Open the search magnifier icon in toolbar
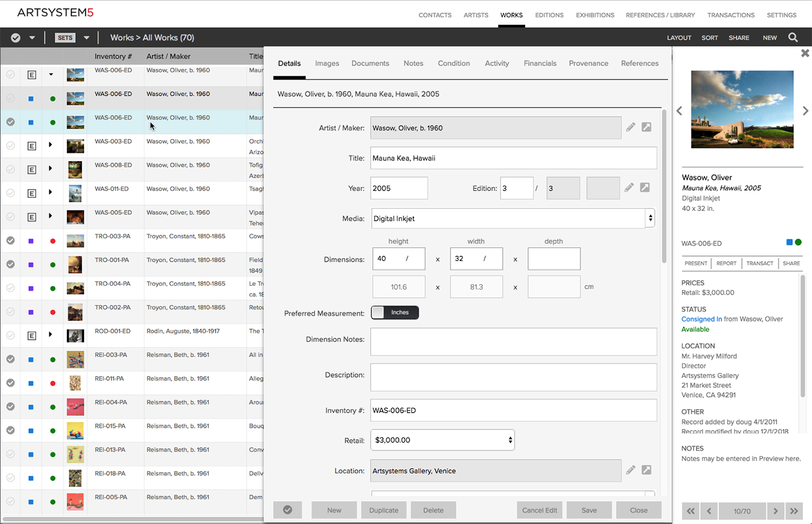This screenshot has height=524, width=812. click(793, 37)
